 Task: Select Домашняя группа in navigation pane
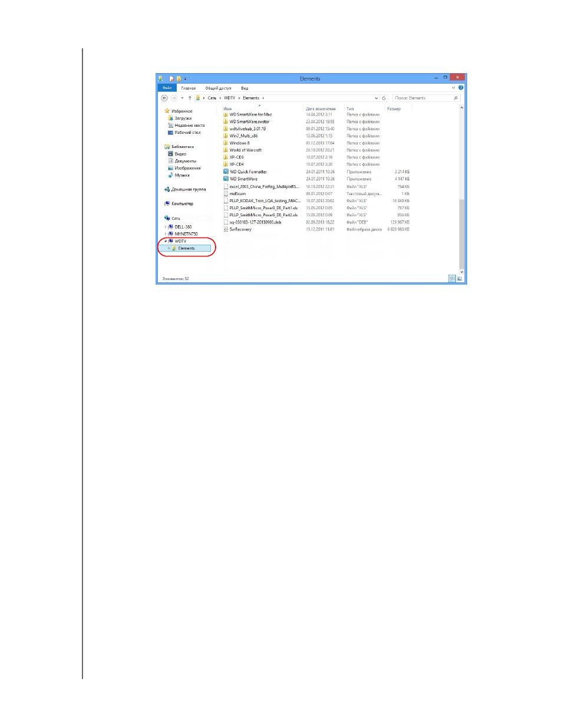pyautogui.click(x=189, y=189)
